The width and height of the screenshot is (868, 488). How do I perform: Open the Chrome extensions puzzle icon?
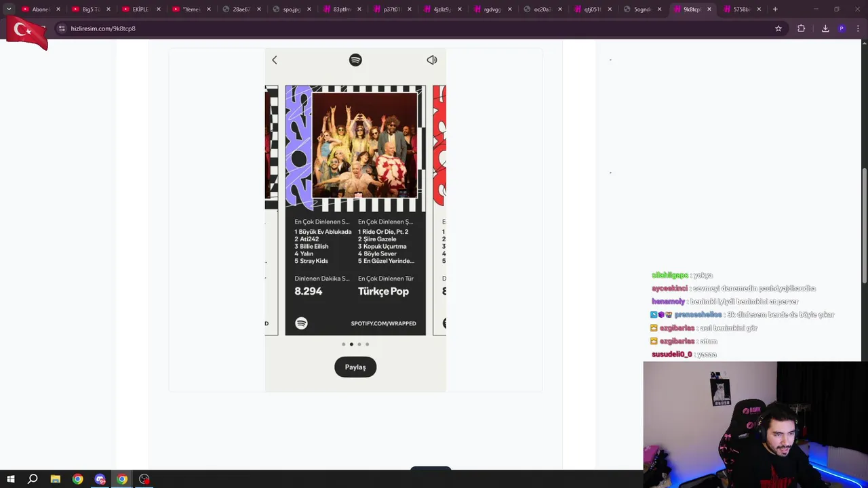point(802,28)
